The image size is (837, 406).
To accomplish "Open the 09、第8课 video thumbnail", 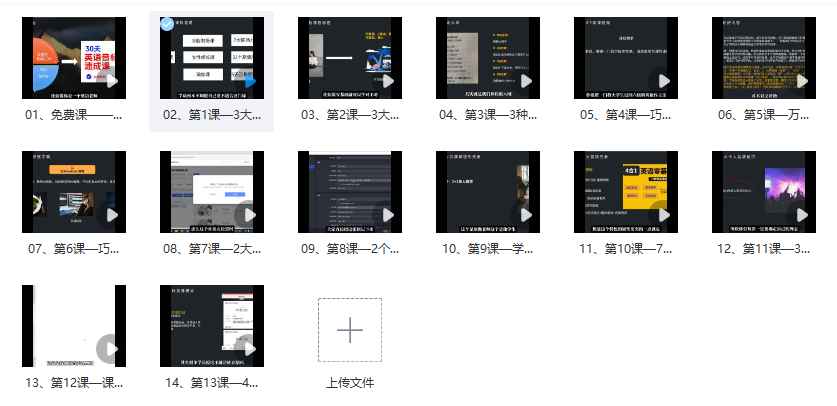I will tap(349, 192).
